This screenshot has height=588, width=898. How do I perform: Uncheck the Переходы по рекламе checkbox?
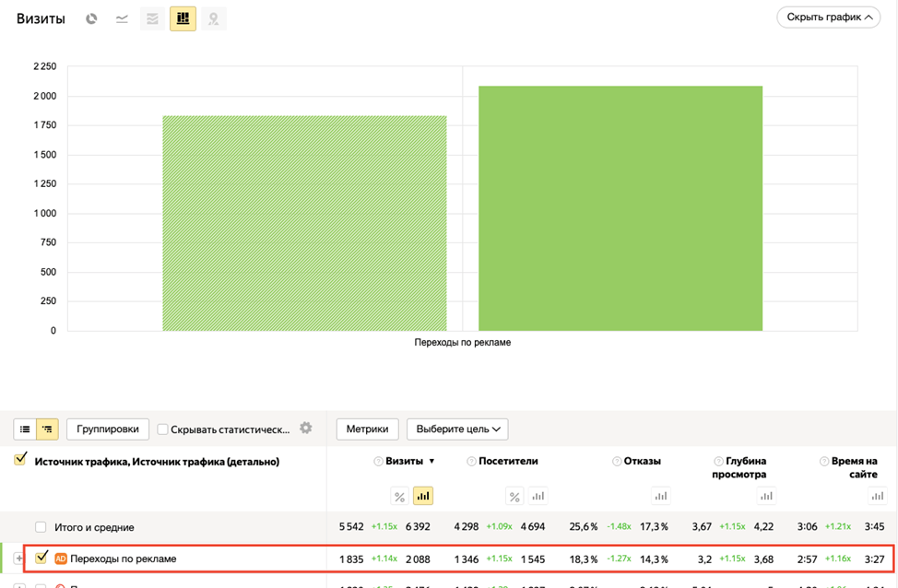pos(41,558)
